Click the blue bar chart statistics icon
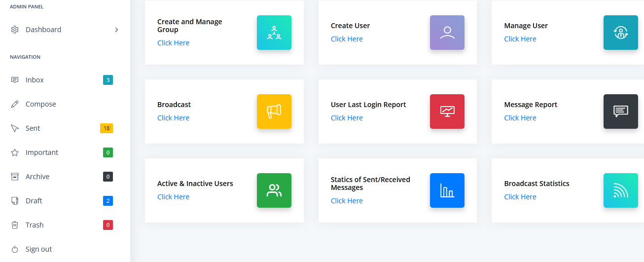This screenshot has width=644, height=262. [x=447, y=190]
